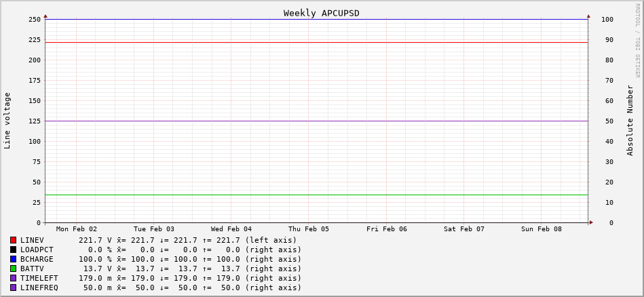Click the '225' left axis tick value
644x297 pixels.
point(35,40)
